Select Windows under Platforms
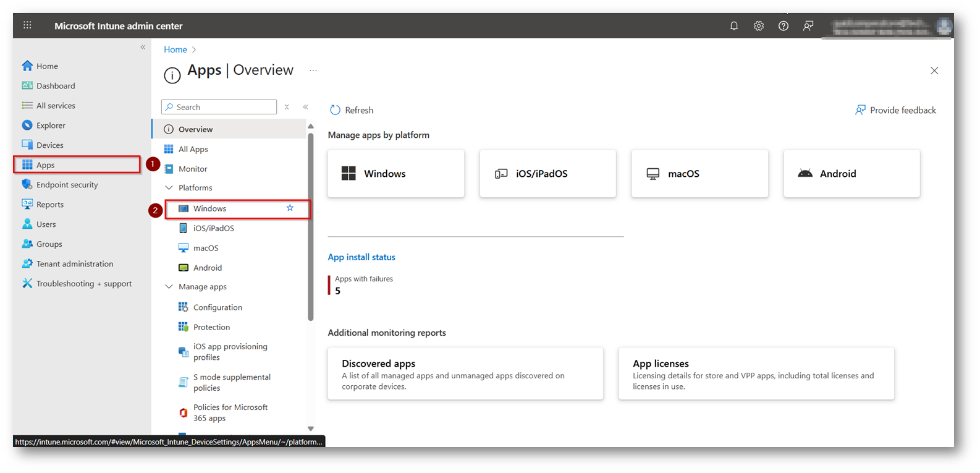 coord(237,208)
